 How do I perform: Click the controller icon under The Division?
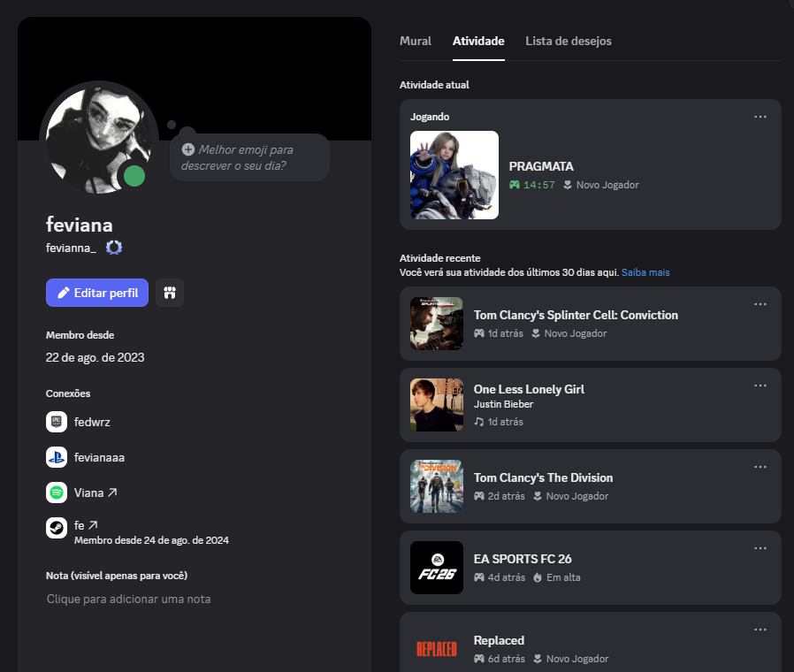[x=479, y=496]
